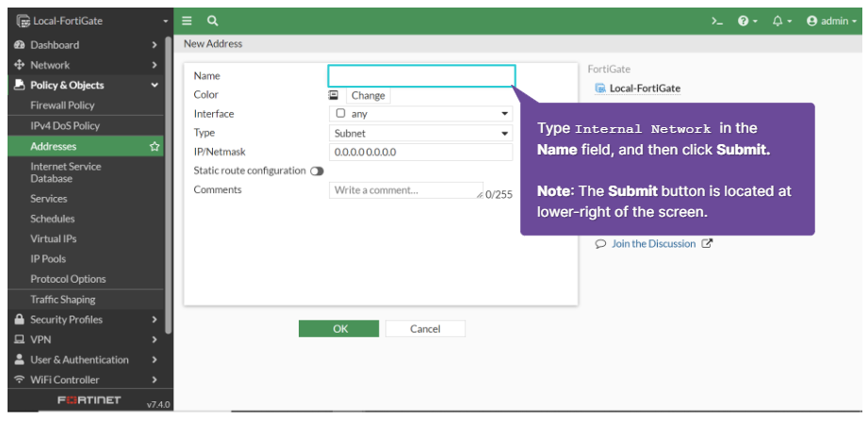This screenshot has height=423, width=868.
Task: Click the Security Profiles lock icon
Action: pyautogui.click(x=20, y=319)
